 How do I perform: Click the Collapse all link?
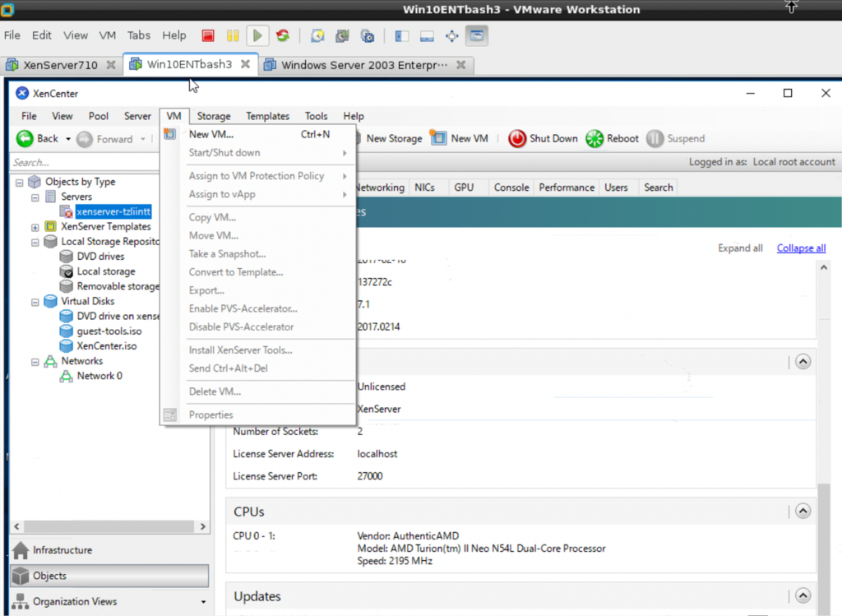[801, 248]
